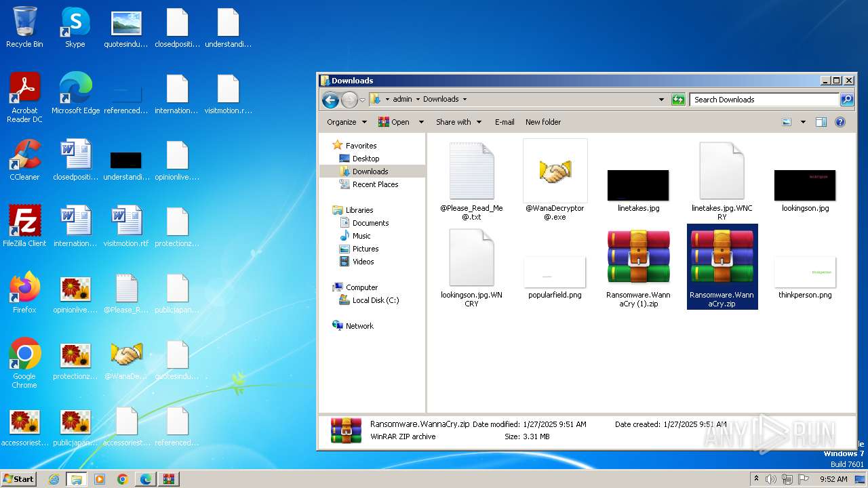This screenshot has height=488, width=868.
Task: Open the Explorer help icon
Action: pos(840,122)
